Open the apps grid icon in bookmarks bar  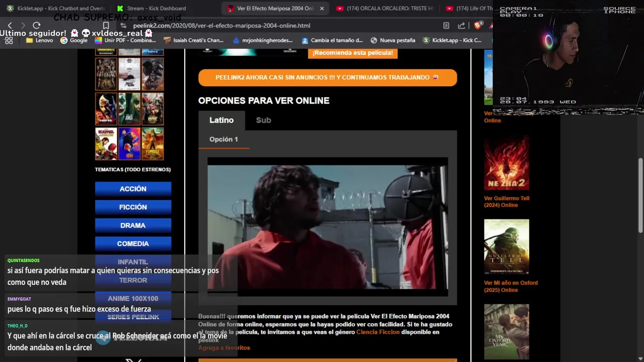point(9,40)
